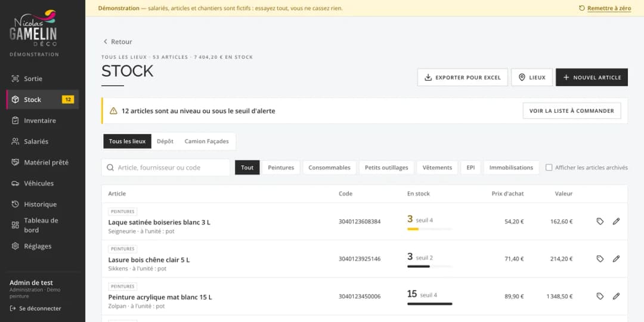Filter by Immobilisations category

coord(512,168)
